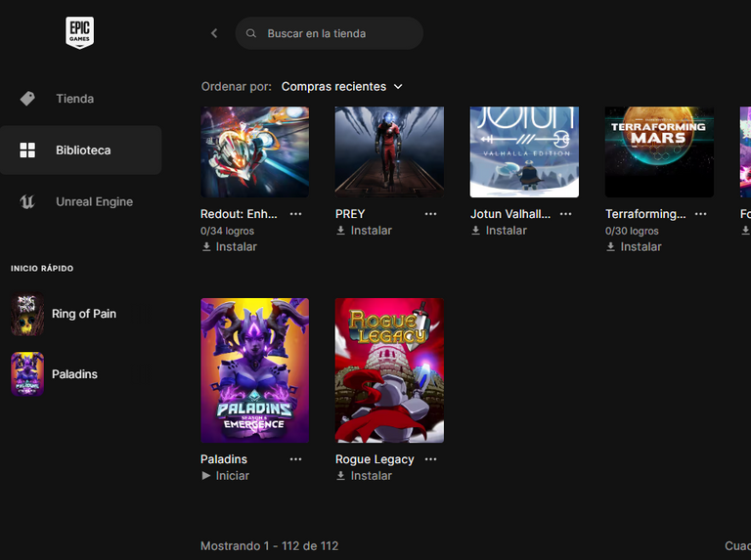Install Redout: Enhanced via Instalar
The image size is (751, 560).
point(230,246)
